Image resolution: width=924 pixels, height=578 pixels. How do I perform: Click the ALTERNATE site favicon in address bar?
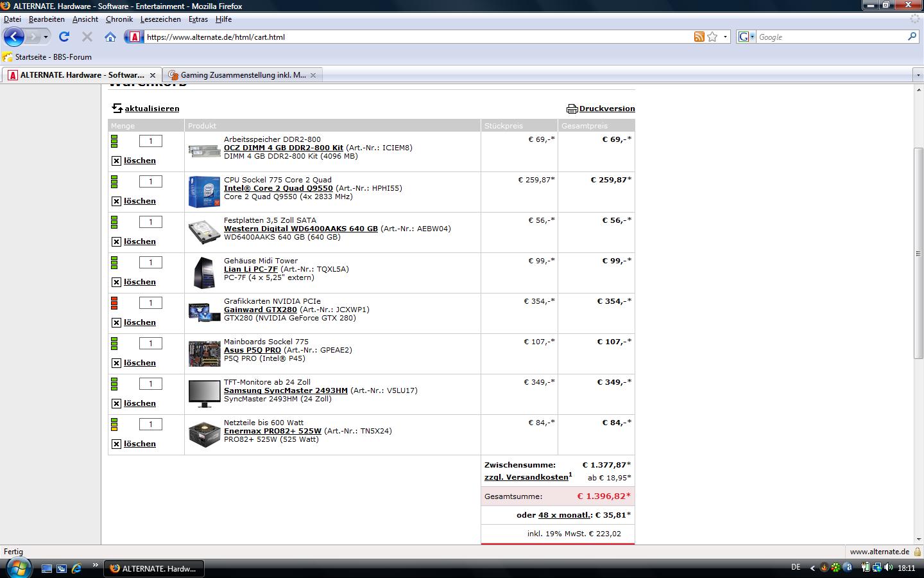tap(134, 37)
